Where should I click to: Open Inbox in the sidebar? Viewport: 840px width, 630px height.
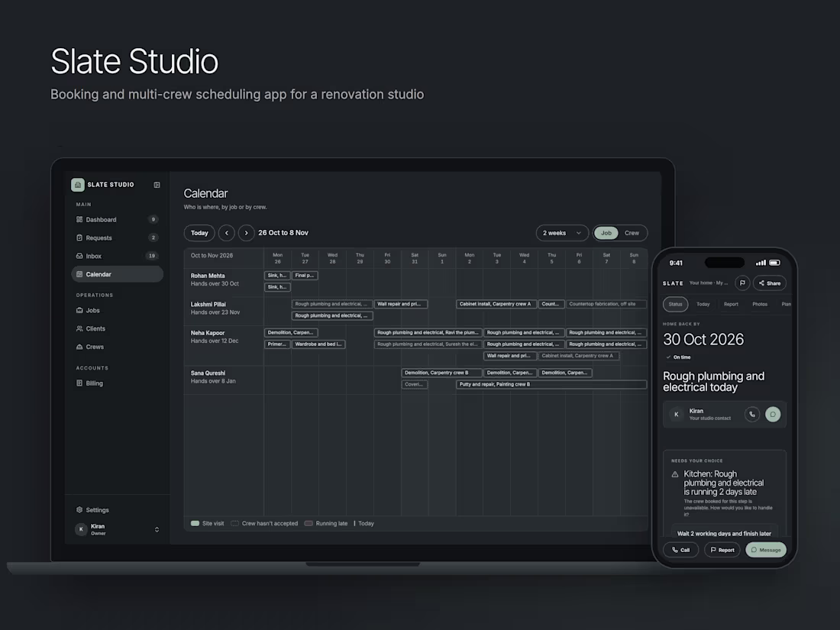point(117,256)
